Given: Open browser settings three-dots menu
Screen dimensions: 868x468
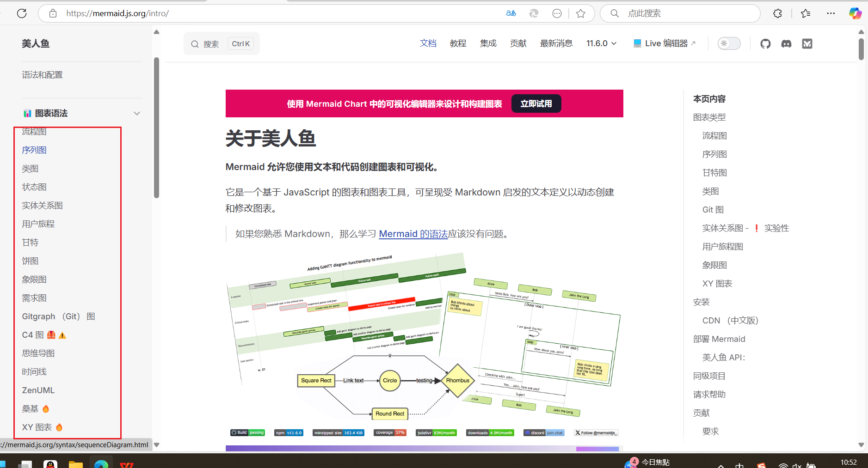Looking at the screenshot, I should [x=831, y=13].
